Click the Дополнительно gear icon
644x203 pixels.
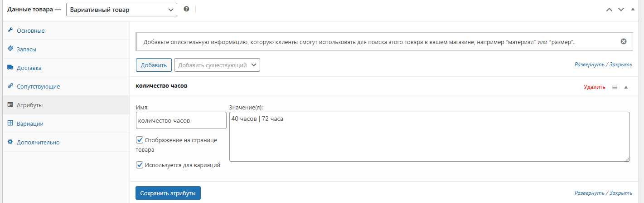tap(10, 142)
